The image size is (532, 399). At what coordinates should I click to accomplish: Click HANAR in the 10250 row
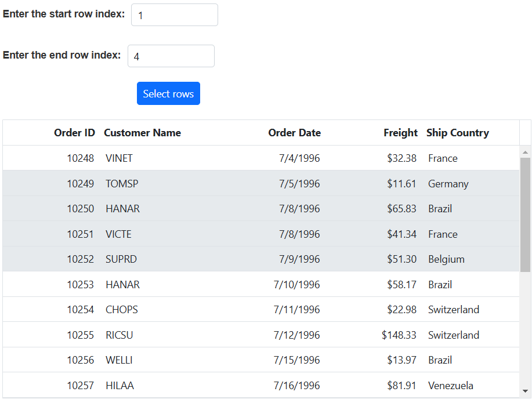(x=122, y=209)
